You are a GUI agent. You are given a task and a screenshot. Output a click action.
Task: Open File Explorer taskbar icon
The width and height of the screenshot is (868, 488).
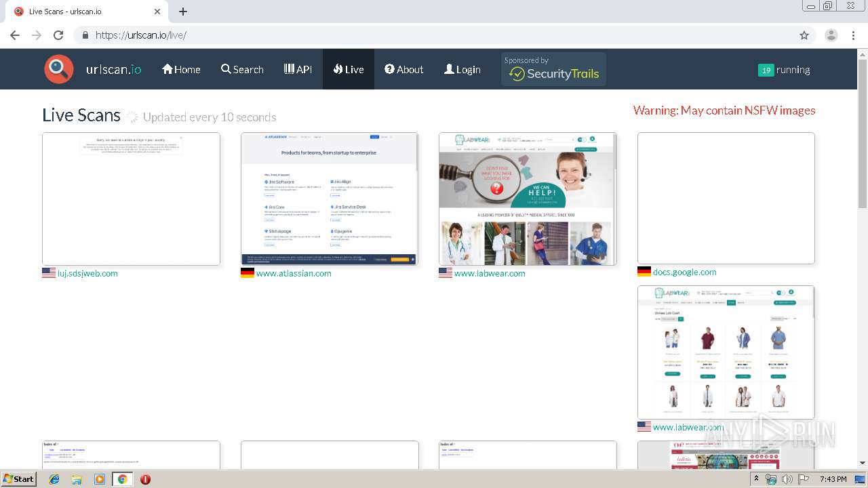point(77,479)
